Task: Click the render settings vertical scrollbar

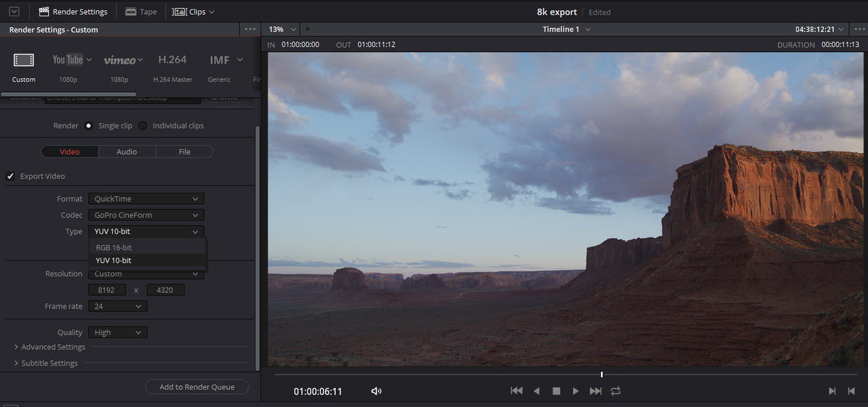Action: tap(257, 248)
